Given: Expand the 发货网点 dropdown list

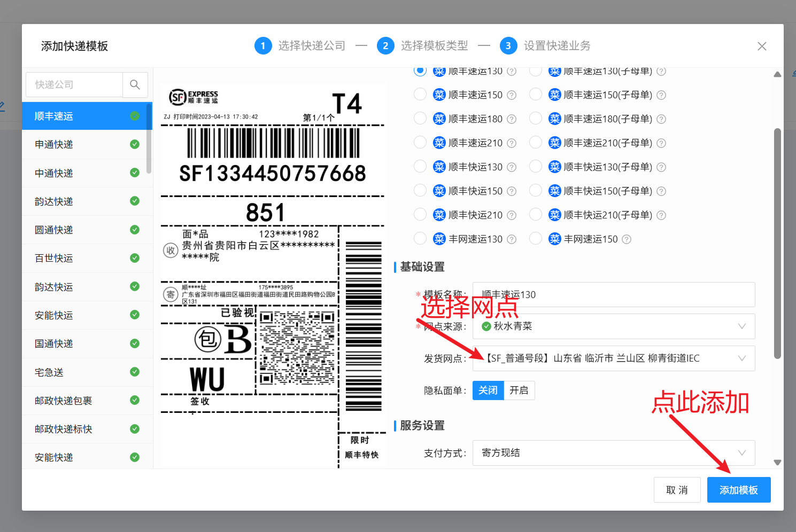Looking at the screenshot, I should point(614,358).
